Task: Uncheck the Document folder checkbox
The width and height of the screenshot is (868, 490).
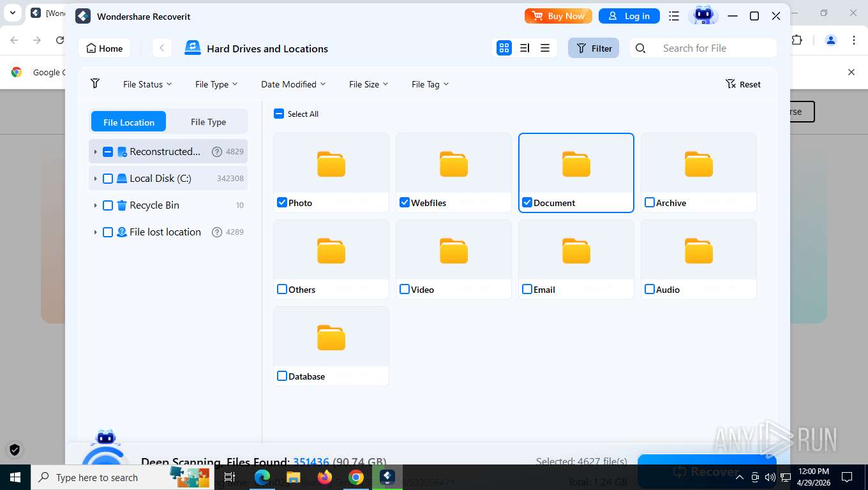Action: [527, 202]
